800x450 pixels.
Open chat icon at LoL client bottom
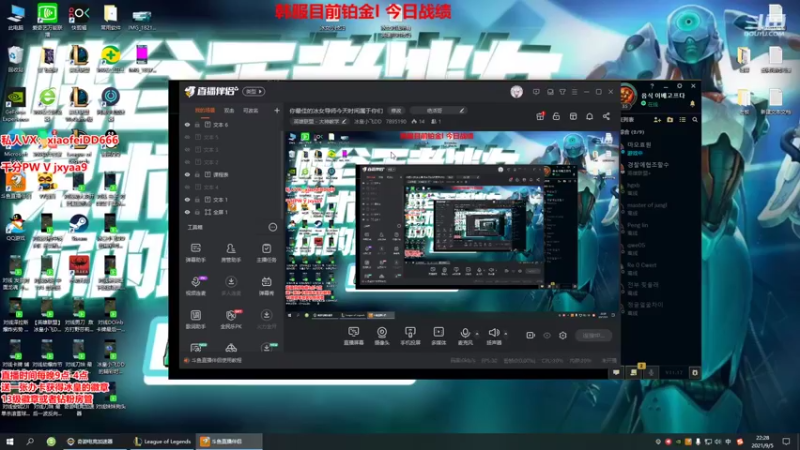(x=616, y=372)
